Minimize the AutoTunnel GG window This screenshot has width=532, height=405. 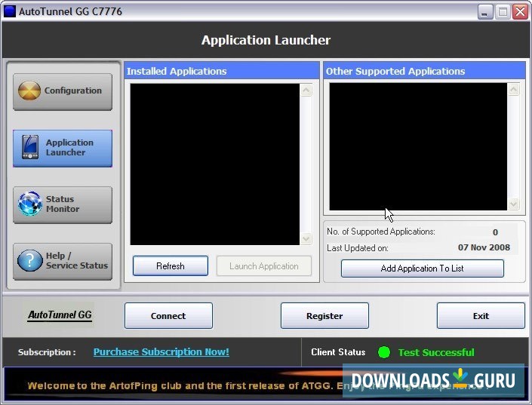tap(485, 12)
